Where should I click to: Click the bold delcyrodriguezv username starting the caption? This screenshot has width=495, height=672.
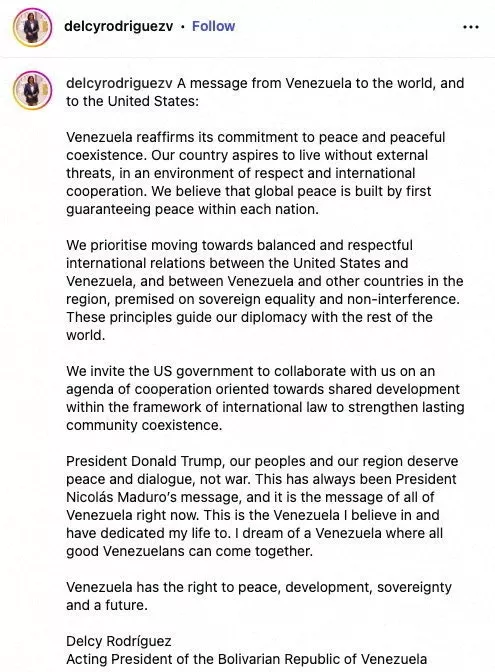tap(119, 83)
